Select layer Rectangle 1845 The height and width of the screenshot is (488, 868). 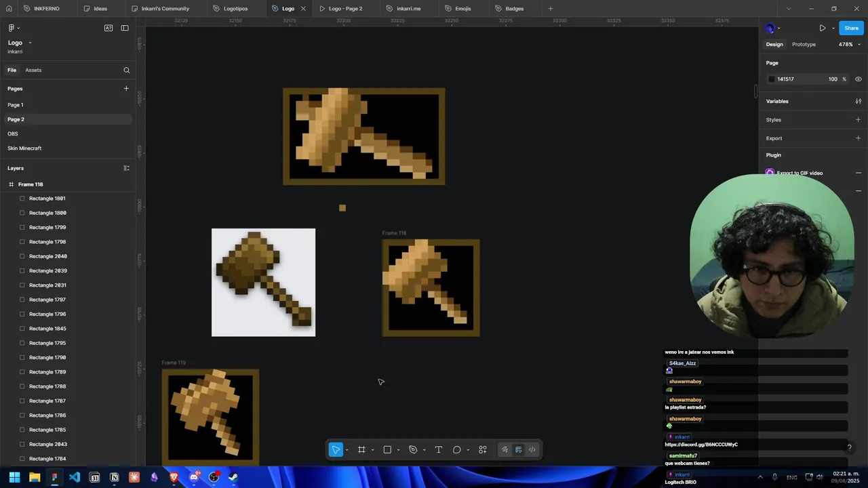47,329
